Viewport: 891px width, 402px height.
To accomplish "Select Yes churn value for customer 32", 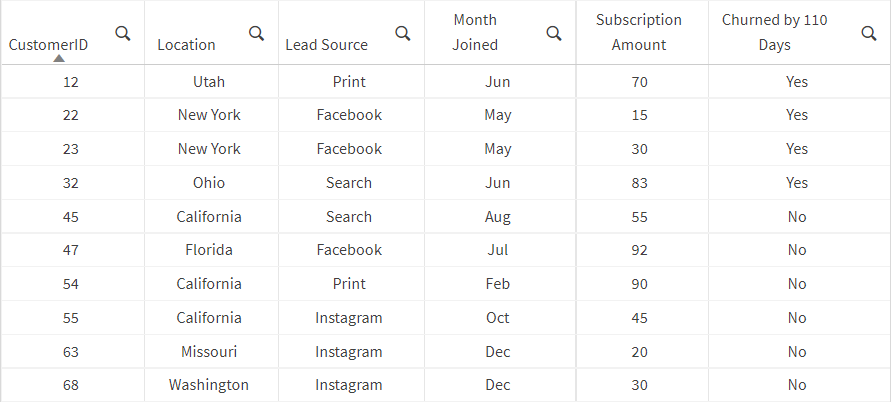I will click(x=796, y=183).
